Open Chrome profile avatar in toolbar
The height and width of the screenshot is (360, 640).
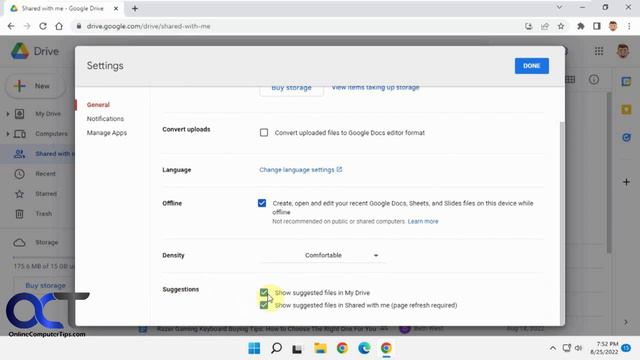(613, 26)
